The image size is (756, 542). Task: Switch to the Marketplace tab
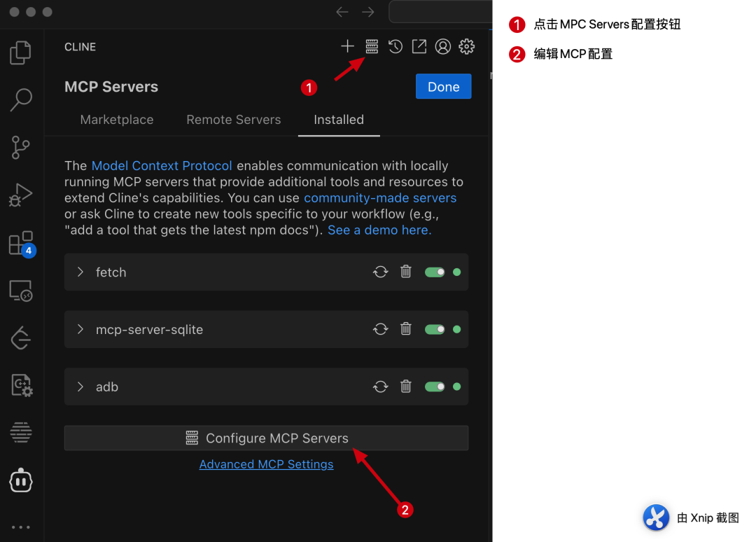point(117,120)
